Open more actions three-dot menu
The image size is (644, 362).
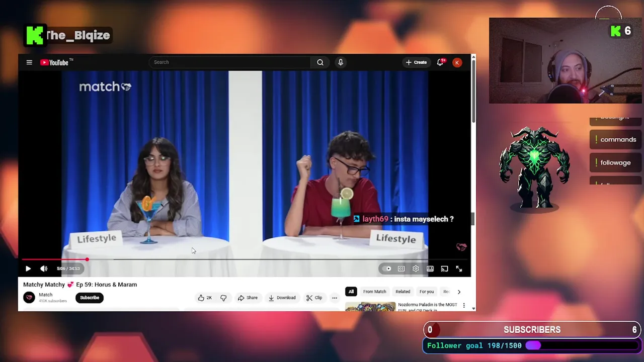335,298
